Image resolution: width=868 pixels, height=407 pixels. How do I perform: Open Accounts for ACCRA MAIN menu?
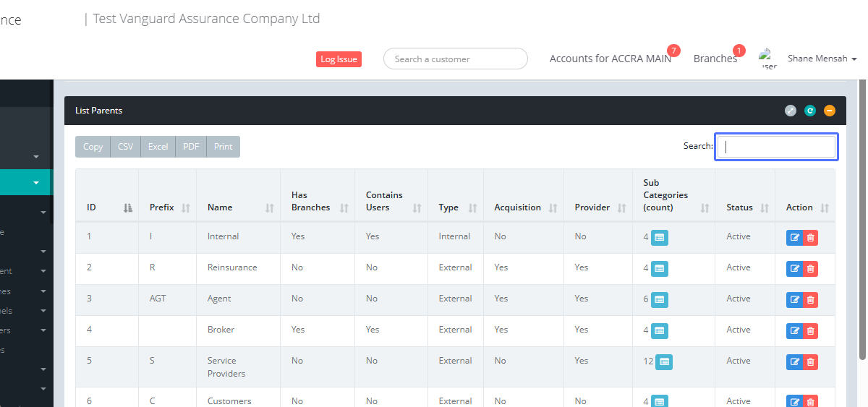click(610, 59)
